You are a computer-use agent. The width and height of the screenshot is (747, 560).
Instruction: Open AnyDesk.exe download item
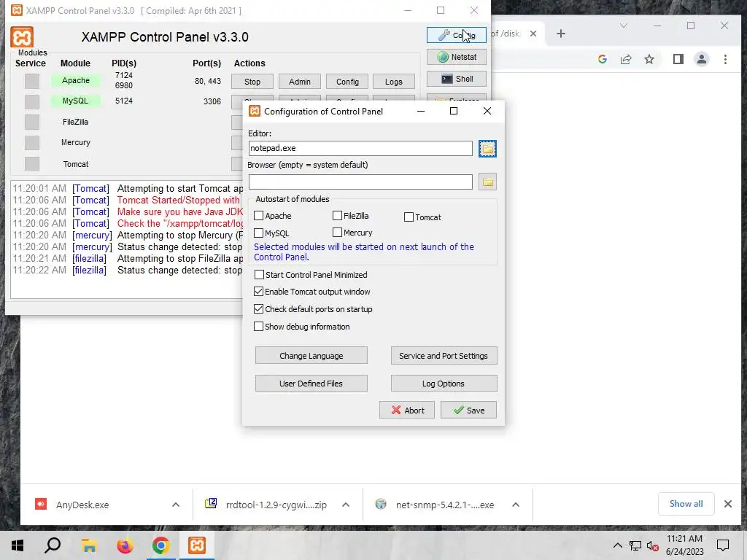(x=82, y=505)
